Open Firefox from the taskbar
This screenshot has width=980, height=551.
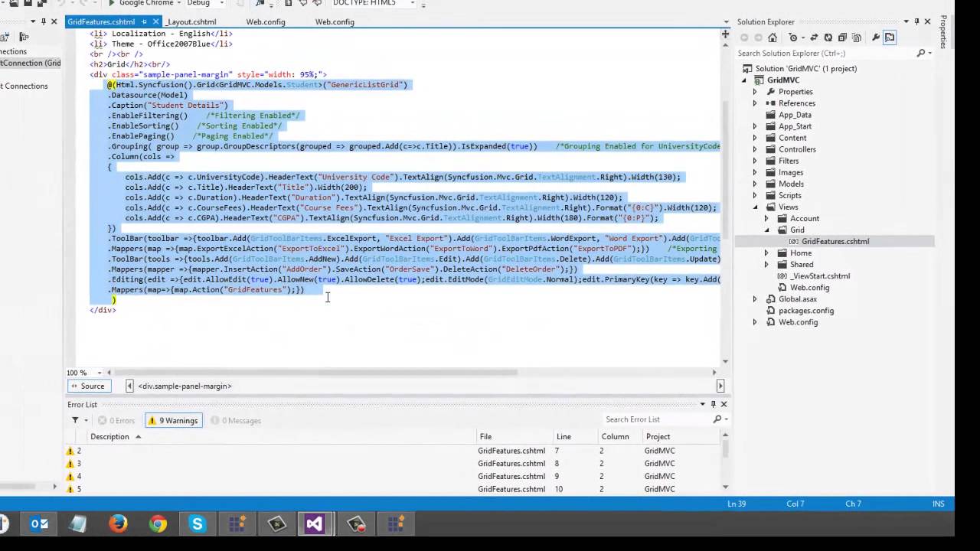pos(118,523)
